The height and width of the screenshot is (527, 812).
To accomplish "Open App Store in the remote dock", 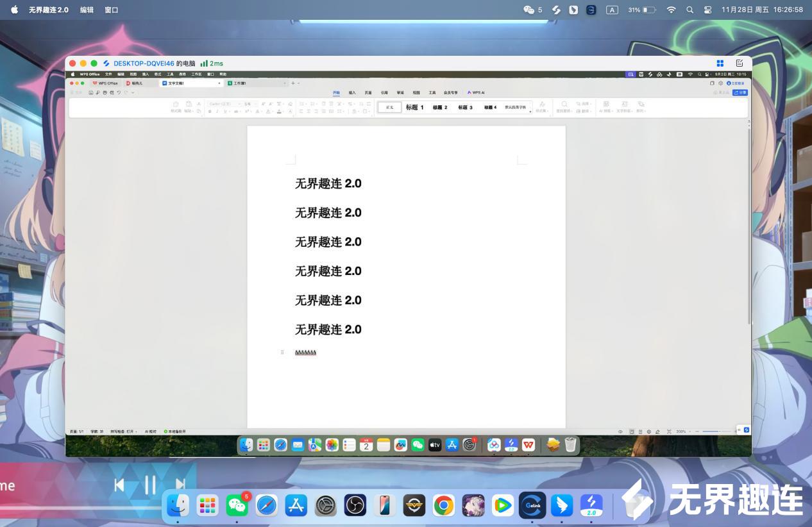I will [452, 444].
